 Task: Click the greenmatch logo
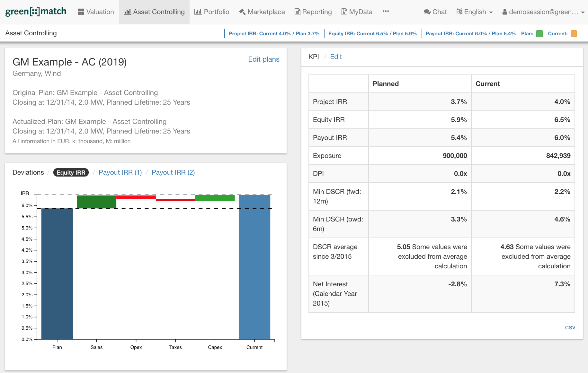(x=36, y=12)
